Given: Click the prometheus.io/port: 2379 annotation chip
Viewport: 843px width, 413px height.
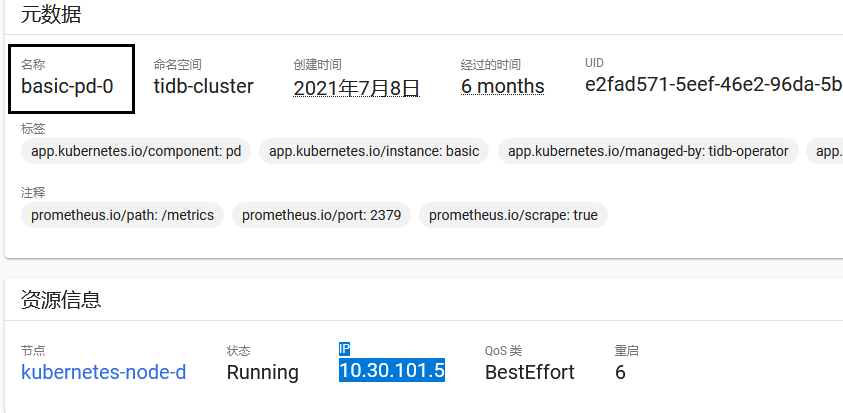Looking at the screenshot, I should (x=321, y=215).
